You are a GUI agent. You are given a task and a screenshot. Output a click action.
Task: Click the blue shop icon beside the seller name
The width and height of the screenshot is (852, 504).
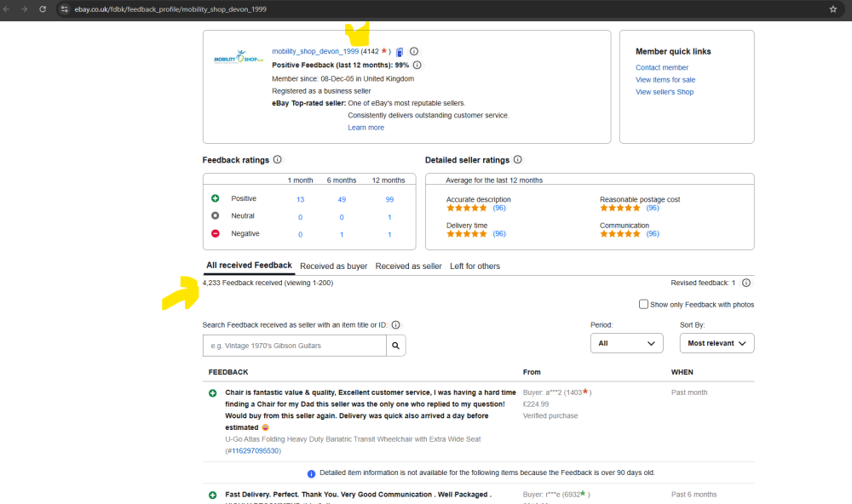400,52
